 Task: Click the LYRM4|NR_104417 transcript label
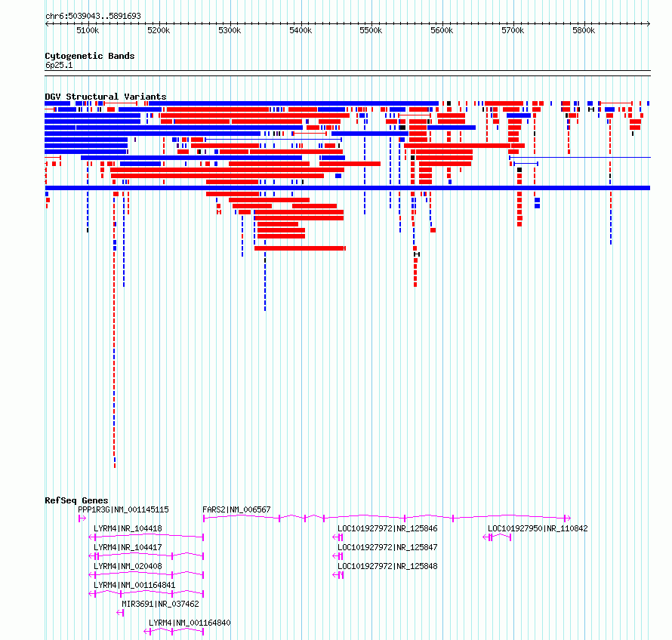coord(128,547)
